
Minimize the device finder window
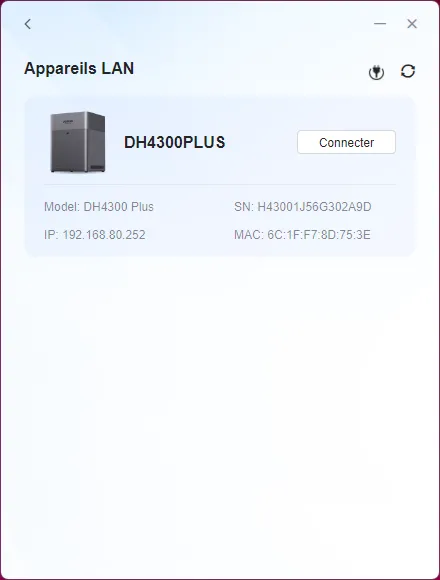click(380, 24)
